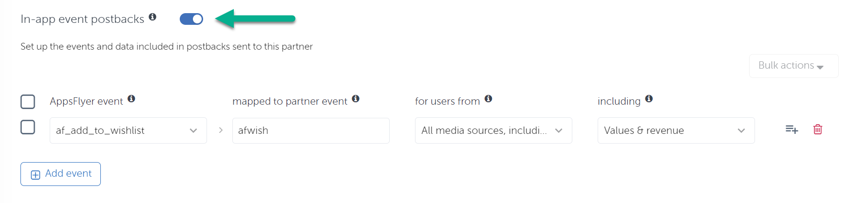
Task: Open the af_add_to_wishlist event dropdown
Action: tap(128, 130)
